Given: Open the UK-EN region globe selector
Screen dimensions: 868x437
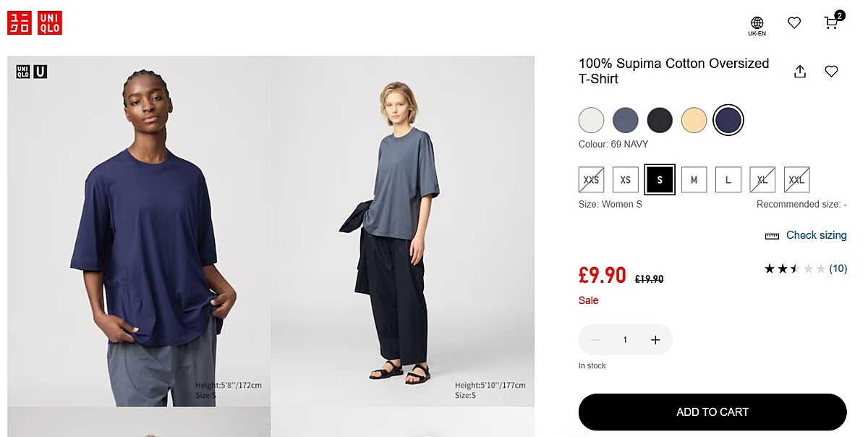Looking at the screenshot, I should 757,26.
